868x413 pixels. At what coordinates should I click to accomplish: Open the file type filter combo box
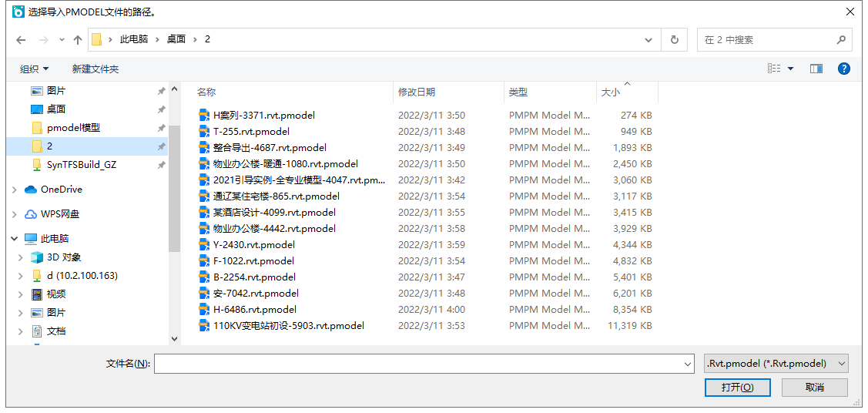(776, 363)
